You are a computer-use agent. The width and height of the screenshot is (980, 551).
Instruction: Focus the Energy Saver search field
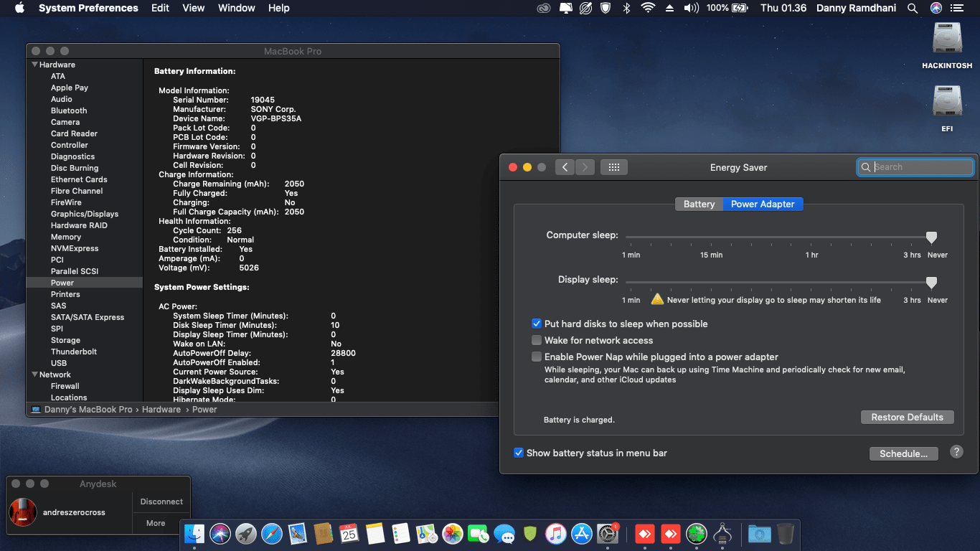point(915,167)
